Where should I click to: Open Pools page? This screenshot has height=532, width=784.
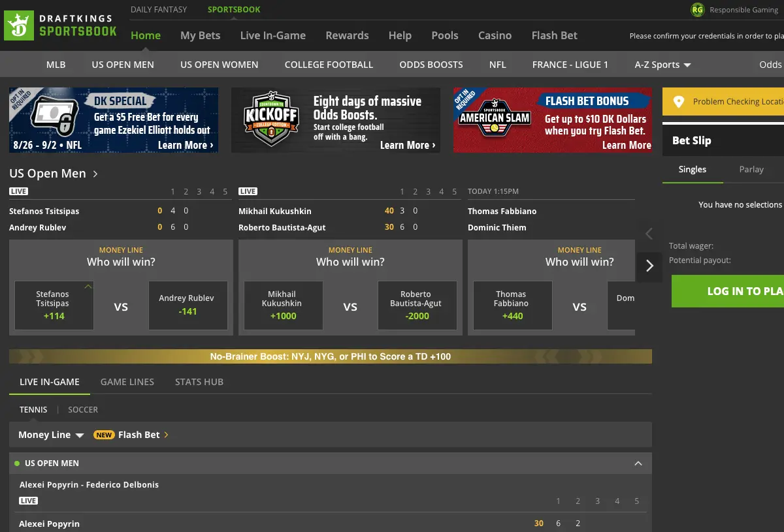point(445,35)
